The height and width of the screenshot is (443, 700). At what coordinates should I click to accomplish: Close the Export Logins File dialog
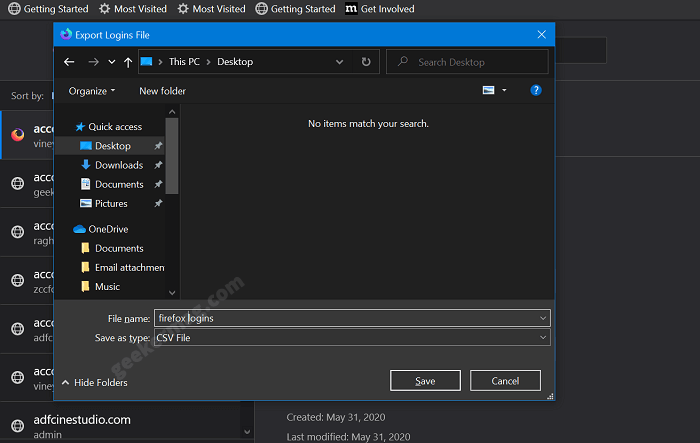542,35
